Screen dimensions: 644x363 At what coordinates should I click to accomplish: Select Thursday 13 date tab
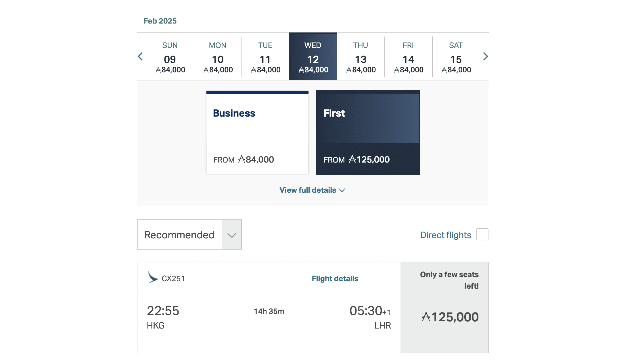[361, 57]
